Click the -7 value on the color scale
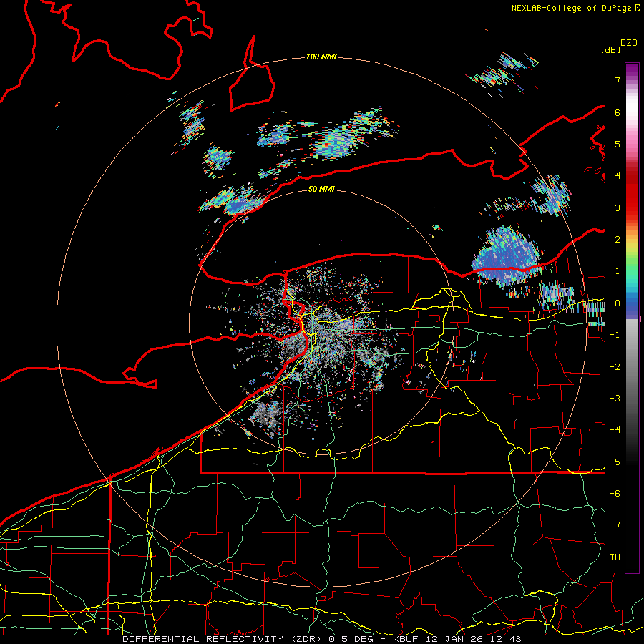Image resolution: width=644 pixels, height=644 pixels. point(615,525)
